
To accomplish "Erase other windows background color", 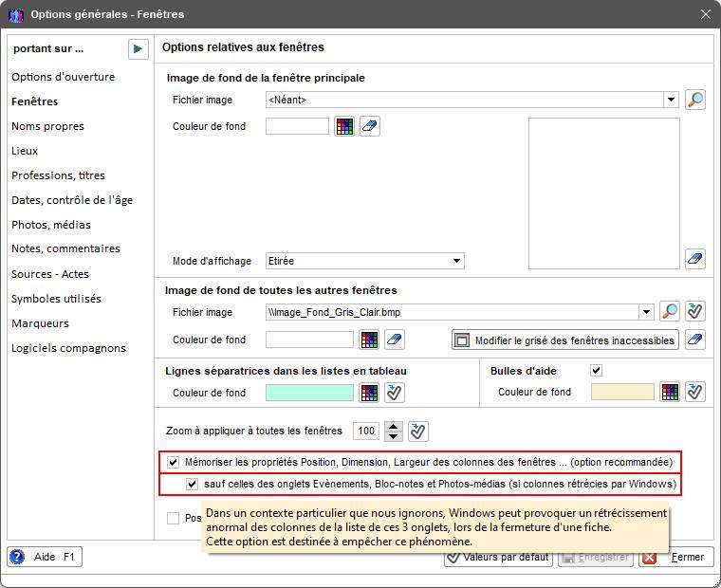I will (x=395, y=340).
